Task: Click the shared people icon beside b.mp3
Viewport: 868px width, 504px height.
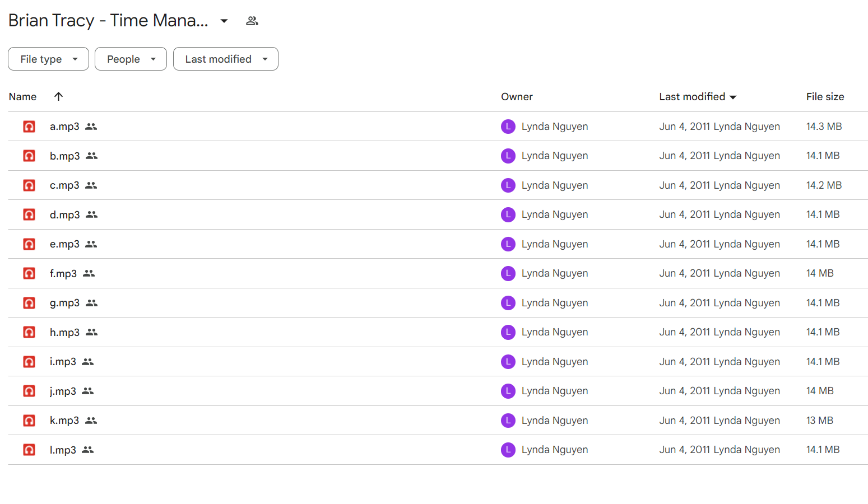Action: 92,156
